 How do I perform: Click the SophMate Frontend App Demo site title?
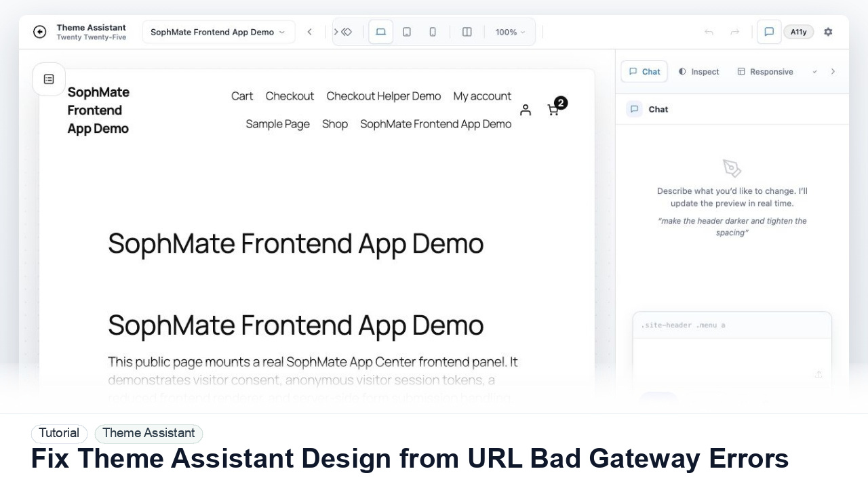click(x=98, y=110)
